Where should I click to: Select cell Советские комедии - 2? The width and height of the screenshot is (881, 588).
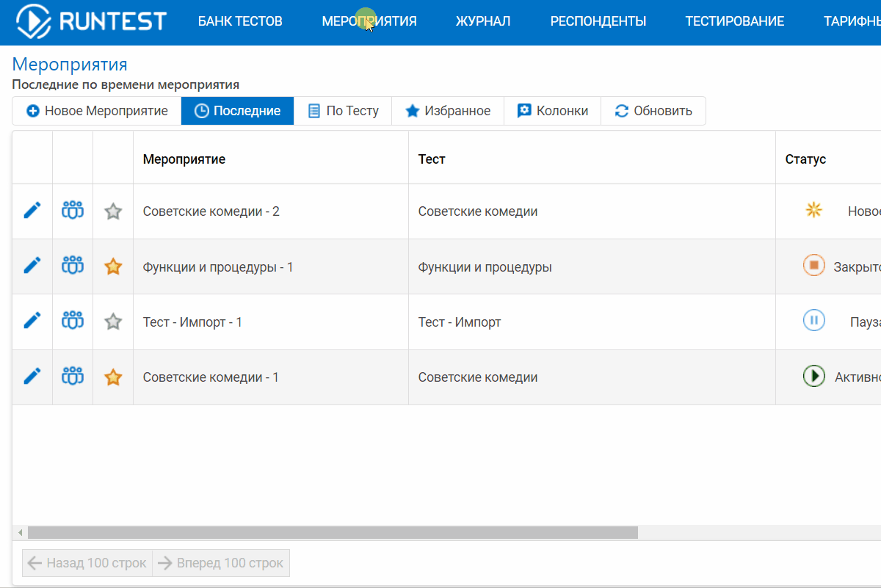[x=270, y=211]
